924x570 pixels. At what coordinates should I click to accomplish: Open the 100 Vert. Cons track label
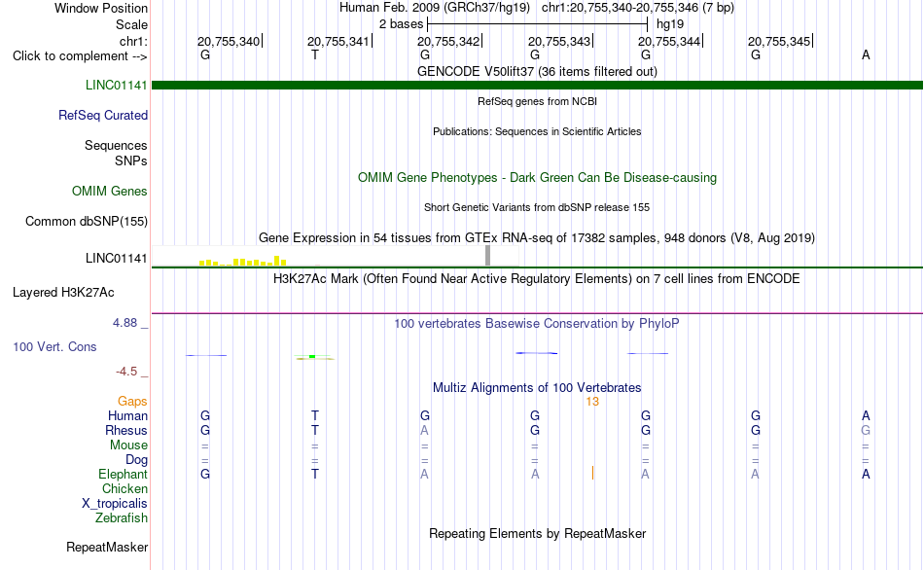(x=54, y=347)
